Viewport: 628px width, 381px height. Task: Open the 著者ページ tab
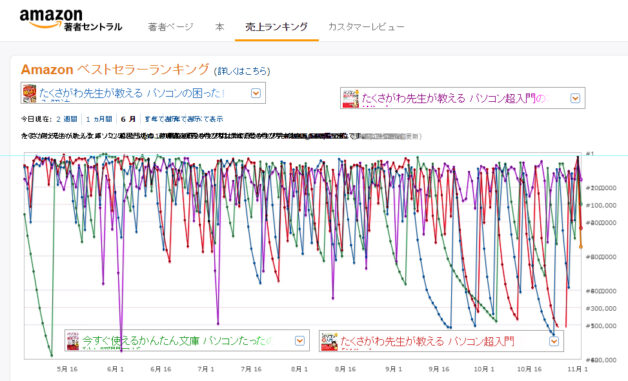(x=171, y=27)
